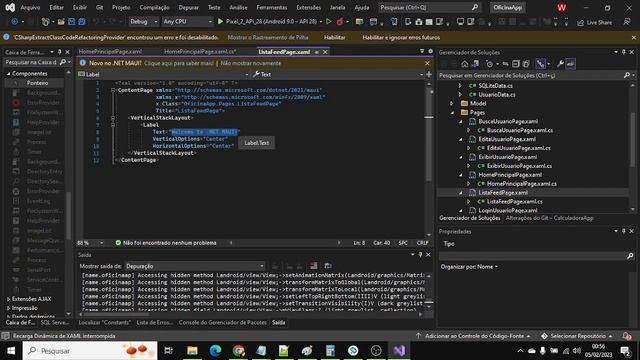Expand the SQLiteData.cs node
Image resolution: width=640 pixels, height=360 pixels.
coord(460,86)
